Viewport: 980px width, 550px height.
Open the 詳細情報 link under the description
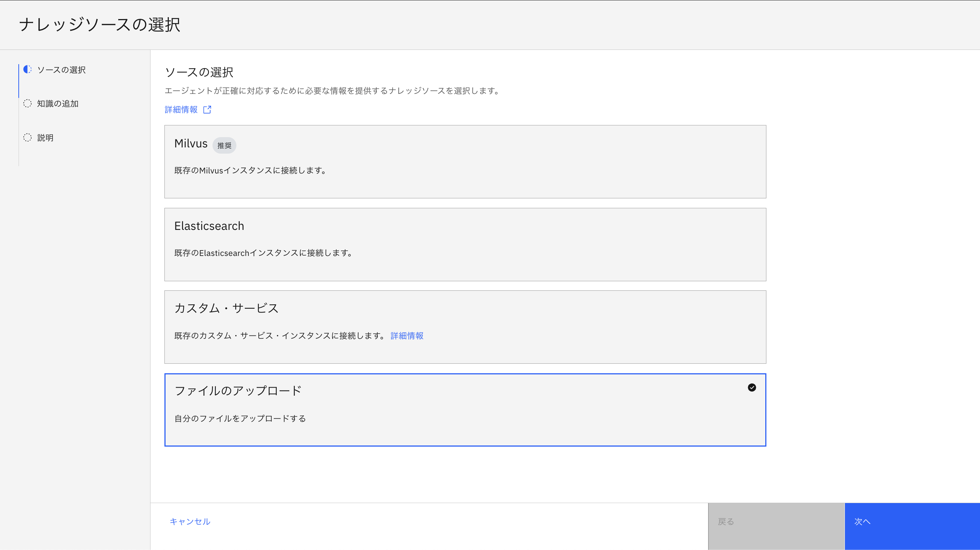coord(181,110)
